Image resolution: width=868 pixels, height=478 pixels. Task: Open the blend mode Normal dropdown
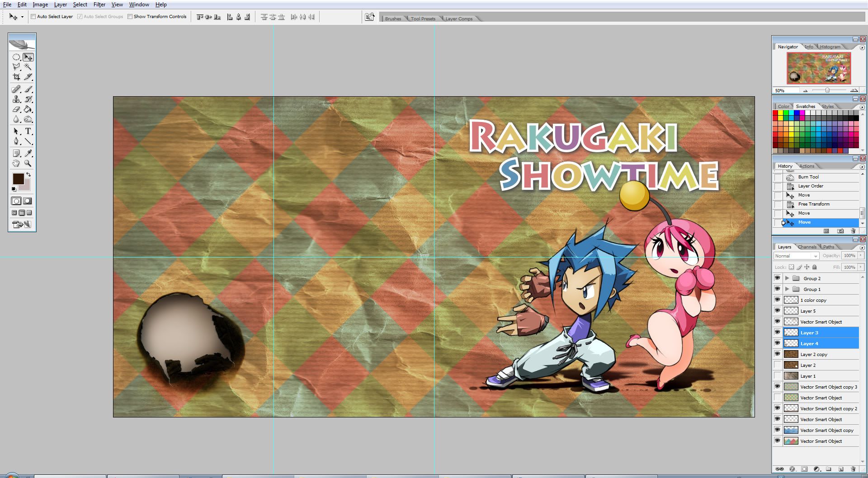coord(796,256)
